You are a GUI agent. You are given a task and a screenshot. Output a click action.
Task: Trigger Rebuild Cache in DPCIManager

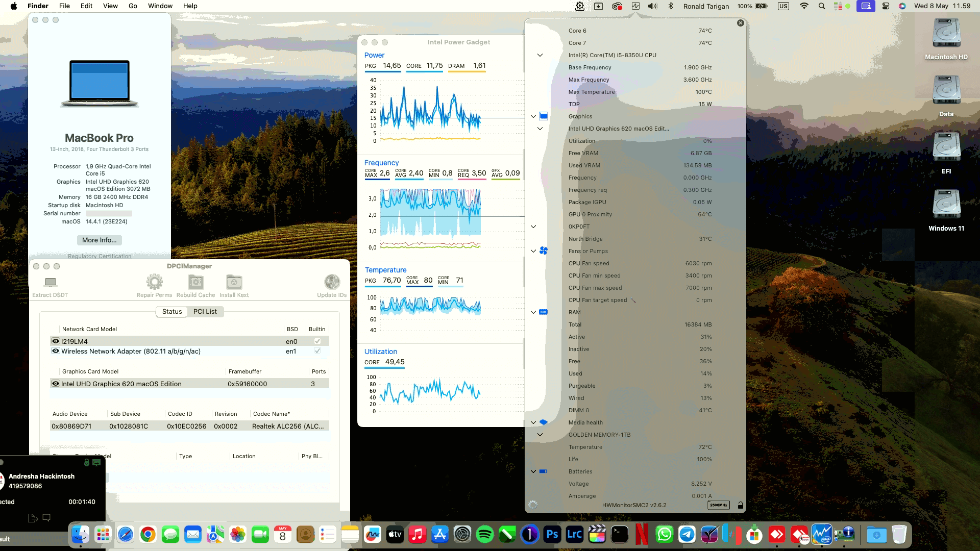click(195, 282)
